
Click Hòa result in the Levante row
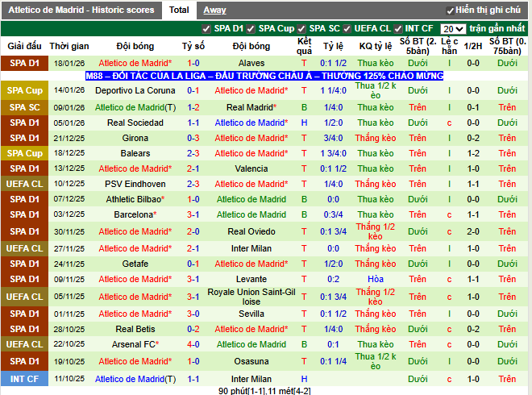tap(376, 279)
